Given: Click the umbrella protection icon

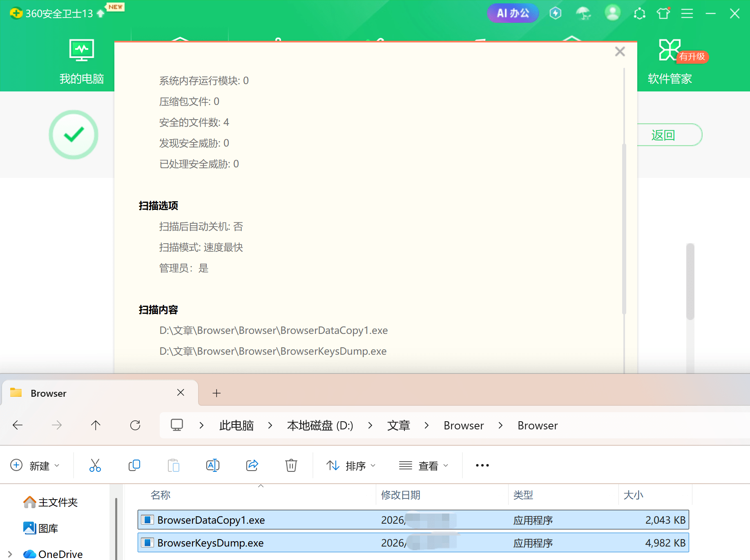Looking at the screenshot, I should [583, 13].
